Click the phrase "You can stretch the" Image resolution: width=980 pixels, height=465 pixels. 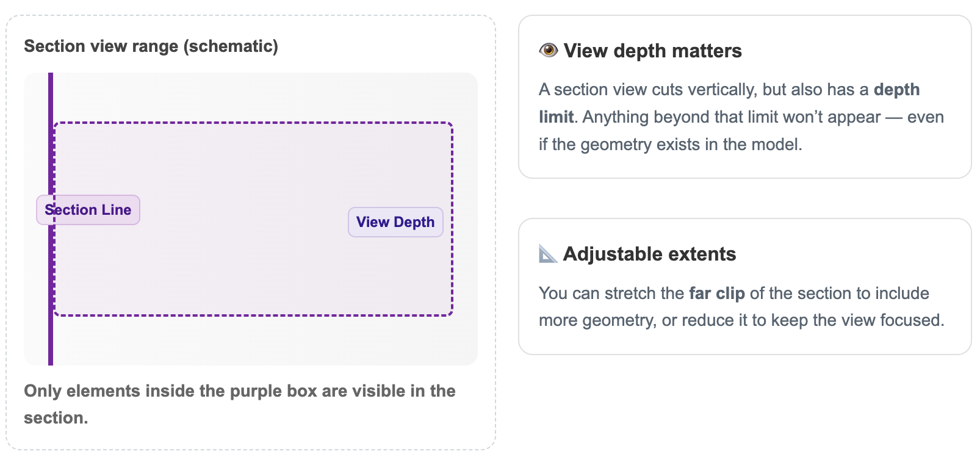[x=611, y=294]
